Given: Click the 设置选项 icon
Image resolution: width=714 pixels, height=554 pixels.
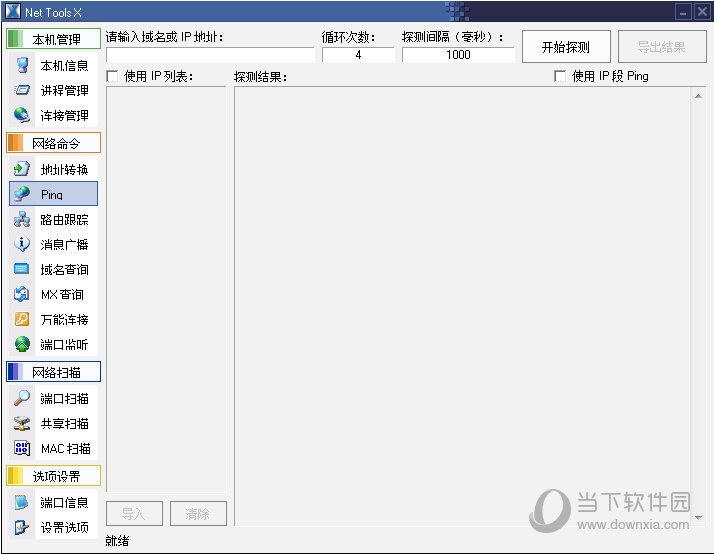Looking at the screenshot, I should 22,527.
